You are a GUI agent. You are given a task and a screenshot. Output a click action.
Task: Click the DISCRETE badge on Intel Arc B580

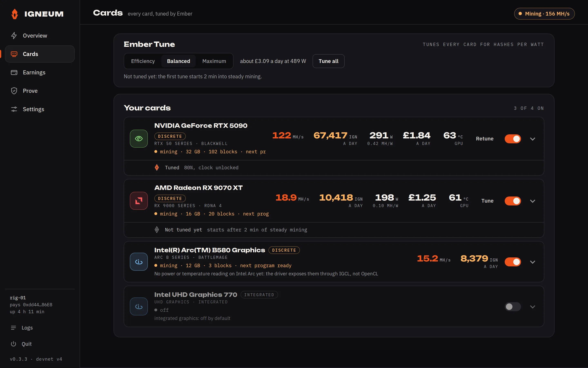click(284, 250)
